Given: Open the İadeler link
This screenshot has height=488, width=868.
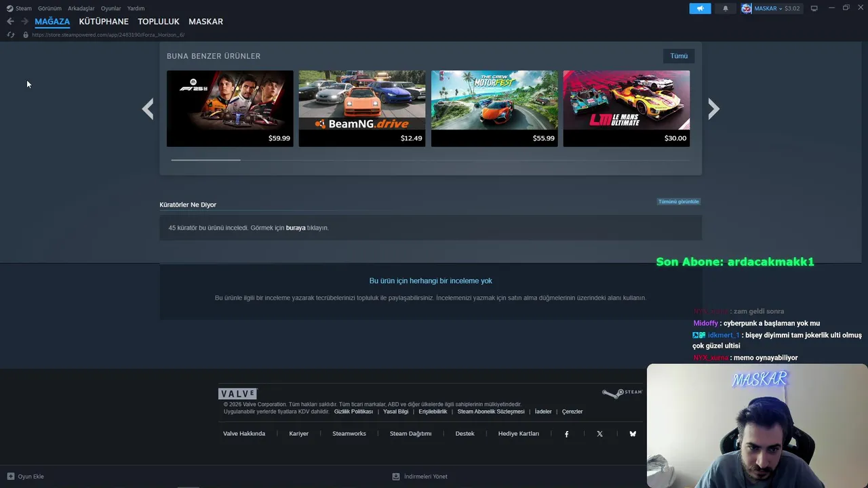Looking at the screenshot, I should coord(543,411).
